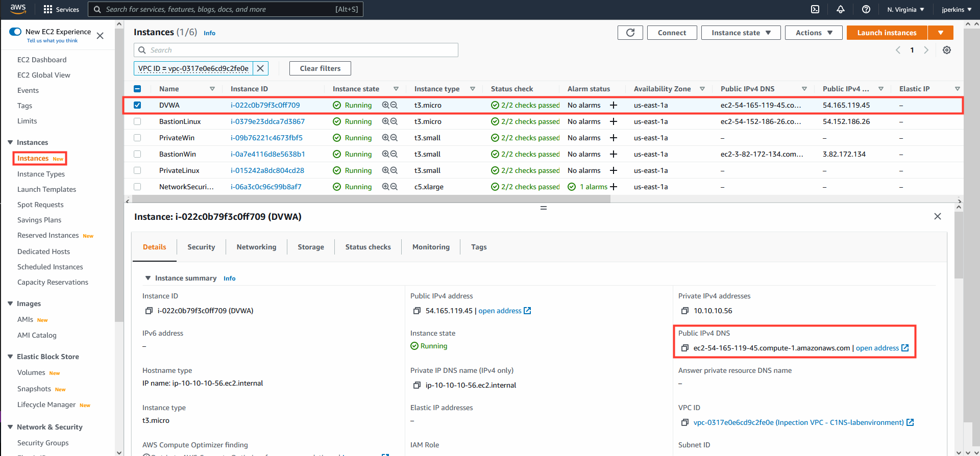Add alarm plus icon for NetworkSecuri row
The width and height of the screenshot is (980, 456).
(614, 187)
